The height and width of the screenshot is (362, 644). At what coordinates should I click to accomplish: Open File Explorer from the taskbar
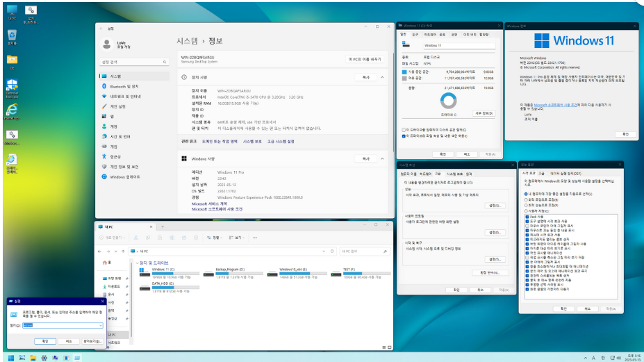(33, 358)
